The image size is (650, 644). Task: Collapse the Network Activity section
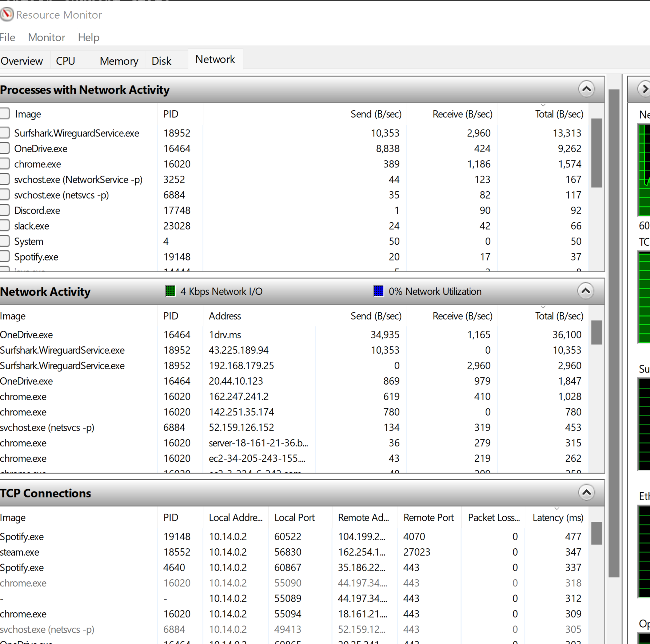pyautogui.click(x=586, y=291)
